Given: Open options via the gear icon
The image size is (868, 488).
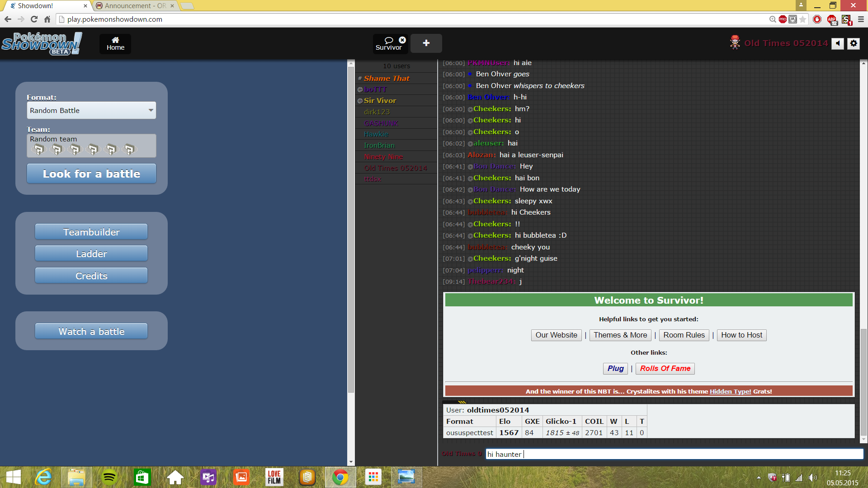Looking at the screenshot, I should click(x=854, y=43).
